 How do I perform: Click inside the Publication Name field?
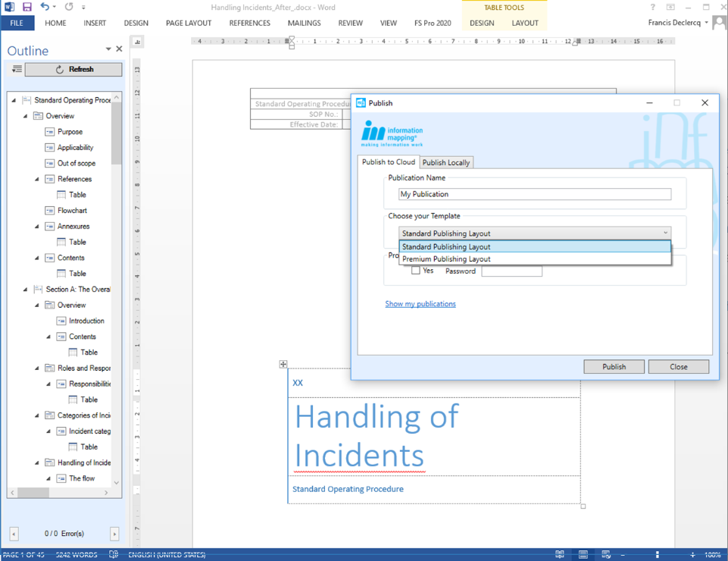pyautogui.click(x=534, y=194)
